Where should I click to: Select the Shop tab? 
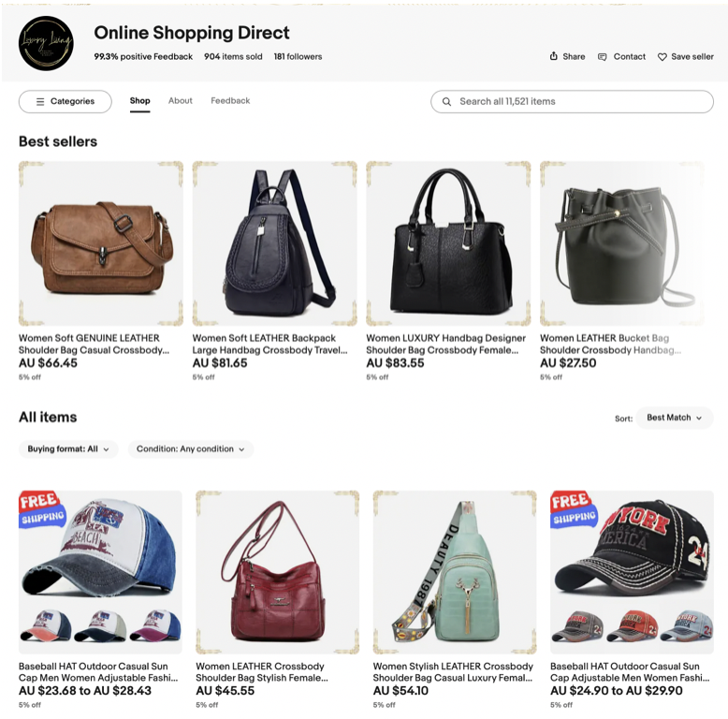point(139,101)
